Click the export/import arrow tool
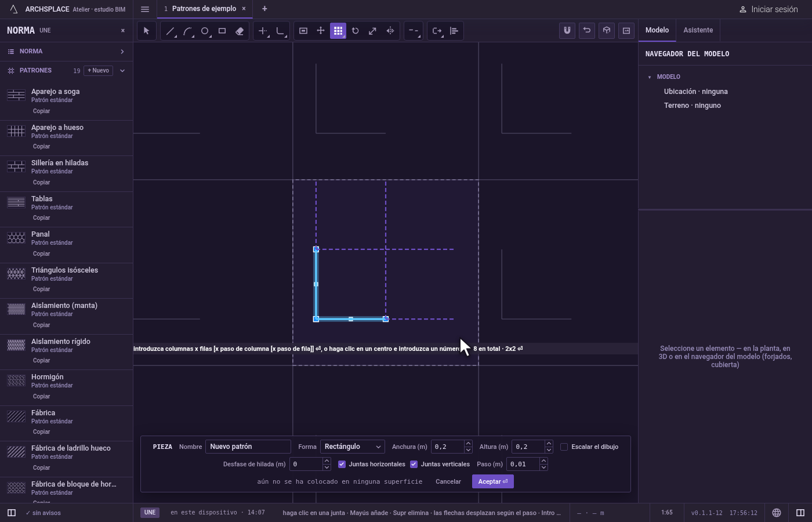This screenshot has width=812, height=522. (437, 31)
